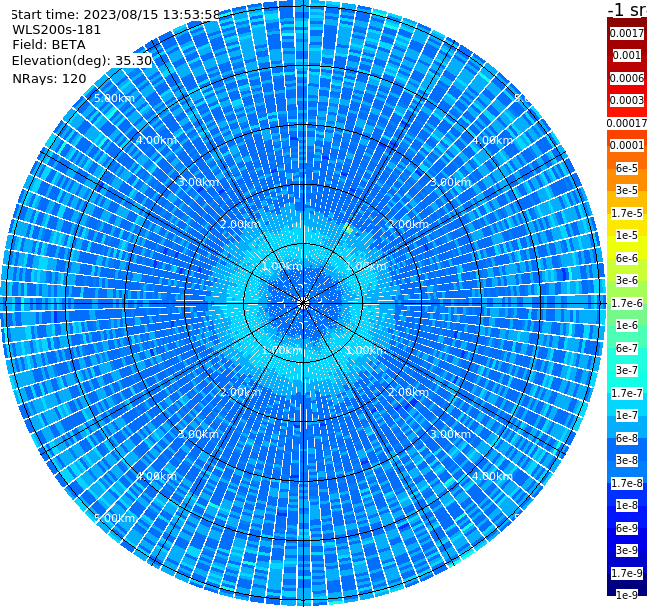Click the 0.0017 colorbar value
This screenshot has height=607, width=647.
pyautogui.click(x=627, y=33)
